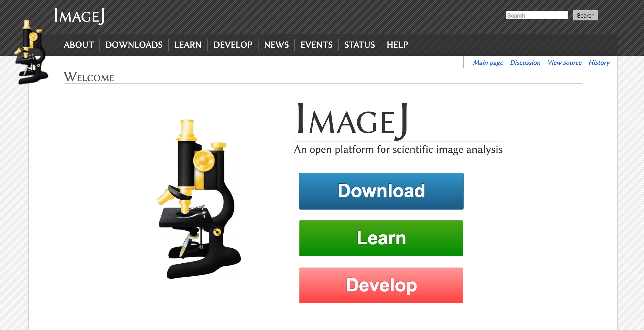Click the ImageJ site title in header
This screenshot has height=330, width=644.
80,16
